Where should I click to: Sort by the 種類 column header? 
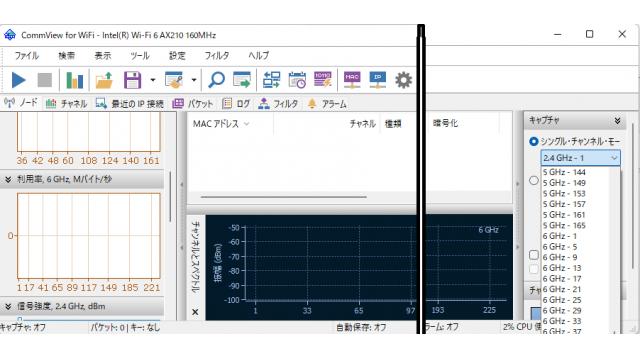[x=393, y=124]
